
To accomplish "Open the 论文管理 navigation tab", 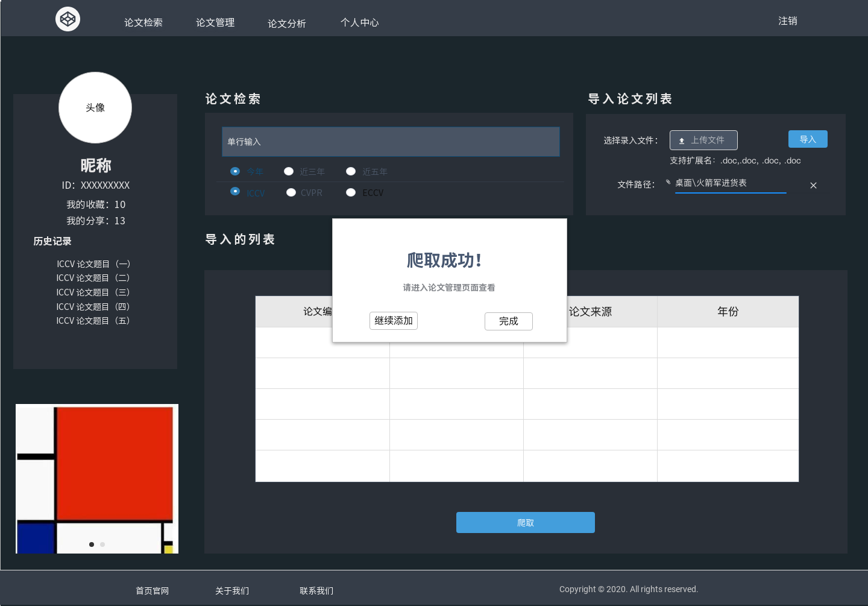I will click(215, 22).
